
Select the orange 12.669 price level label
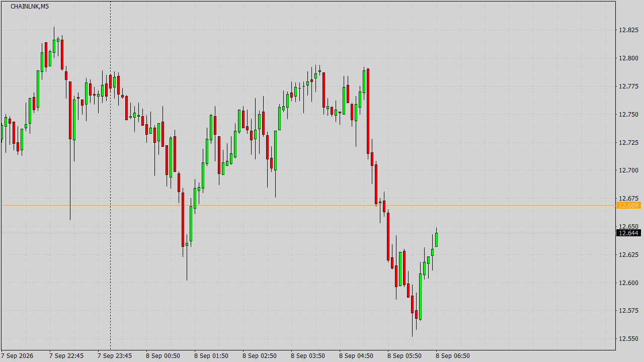pyautogui.click(x=628, y=205)
